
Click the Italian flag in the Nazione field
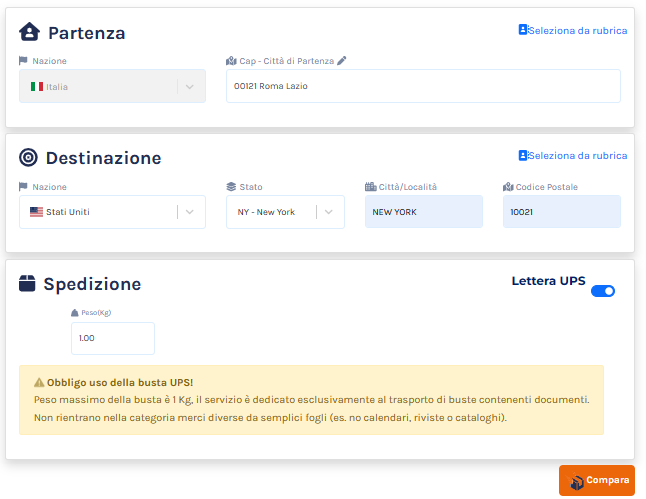37,87
